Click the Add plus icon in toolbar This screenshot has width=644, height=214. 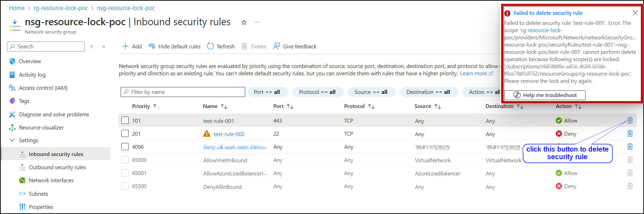[x=126, y=46]
